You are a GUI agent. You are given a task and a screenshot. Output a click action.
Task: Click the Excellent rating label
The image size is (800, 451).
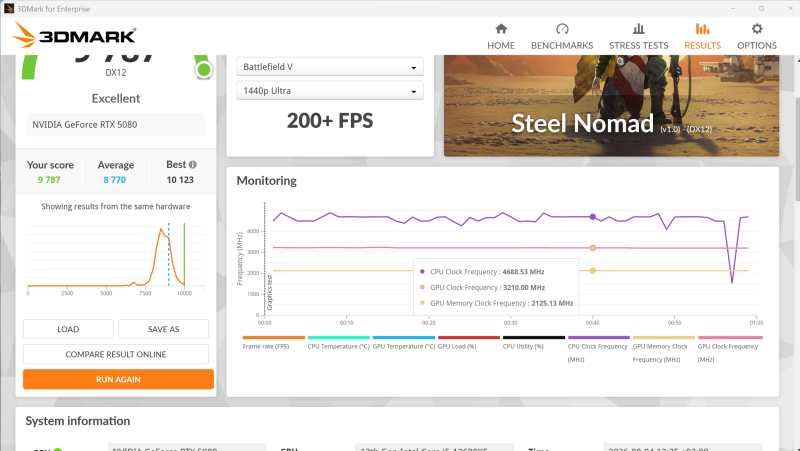click(x=116, y=98)
